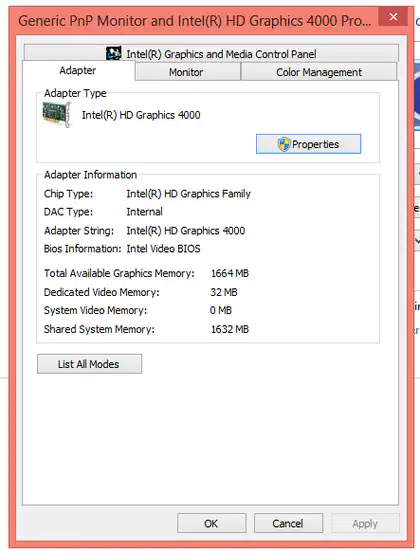Image resolution: width=420 pixels, height=555 pixels.
Task: Click the greyed-out Apply button
Action: point(365,523)
